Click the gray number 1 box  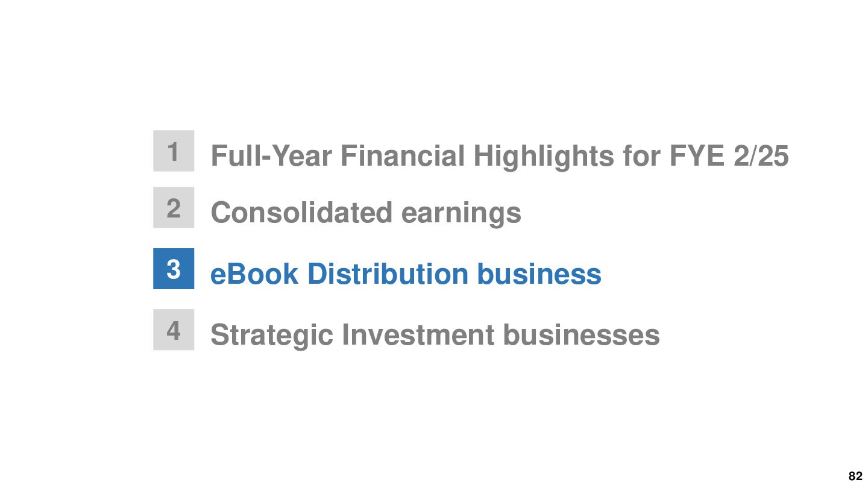[x=174, y=151]
